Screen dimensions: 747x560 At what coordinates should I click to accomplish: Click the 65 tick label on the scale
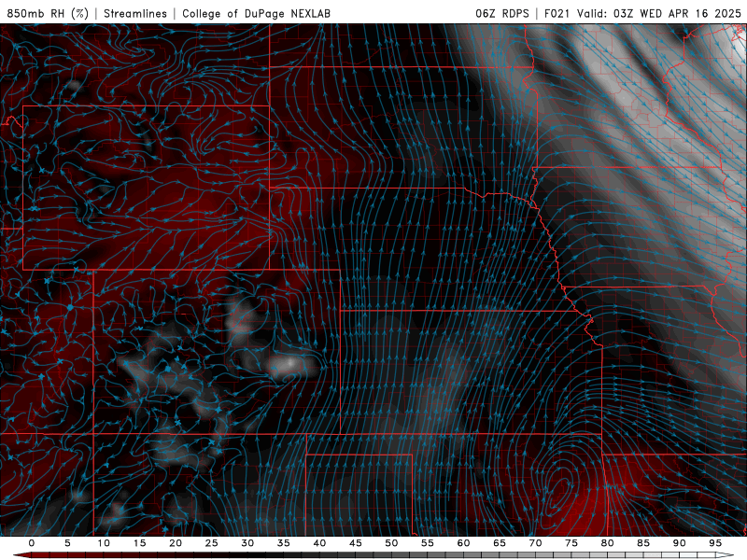(x=500, y=543)
